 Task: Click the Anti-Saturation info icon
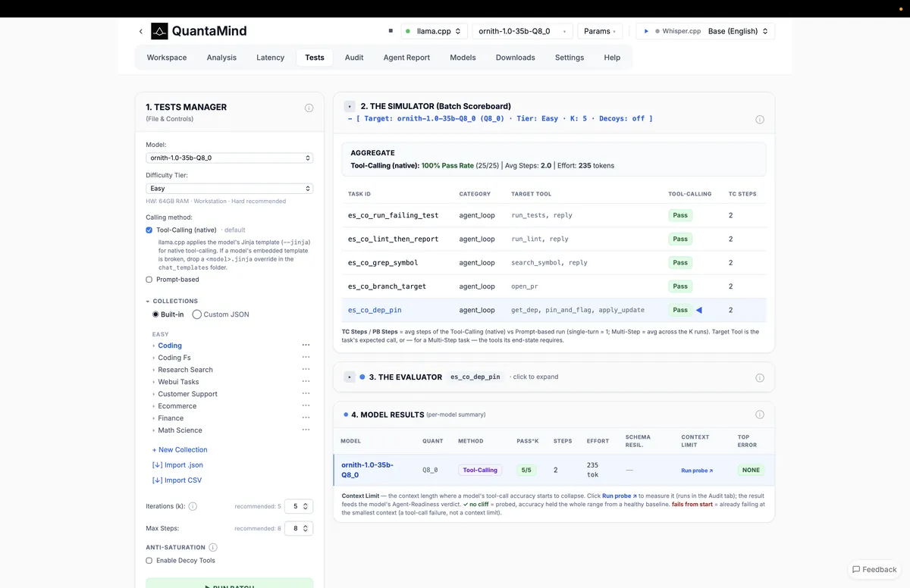[x=213, y=547]
